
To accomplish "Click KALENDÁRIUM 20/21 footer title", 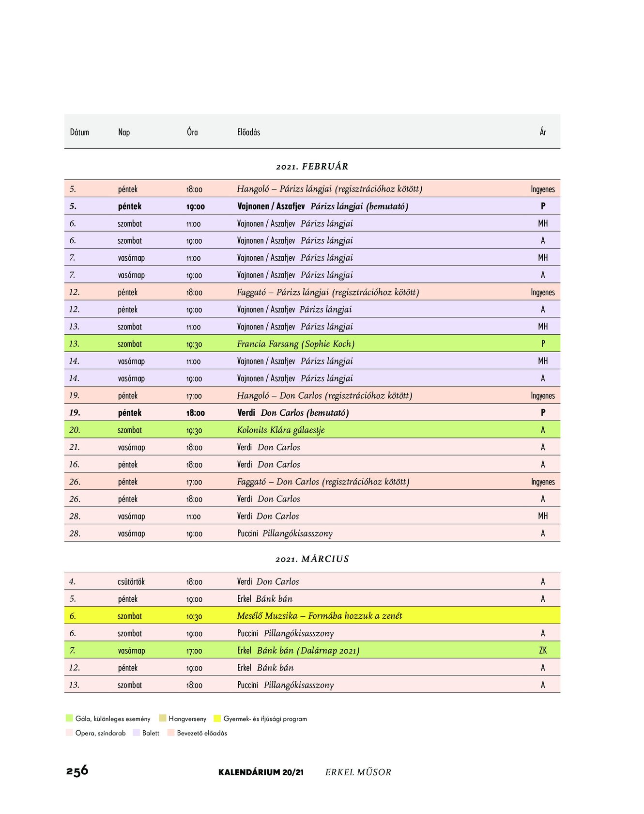I will pyautogui.click(x=261, y=772).
